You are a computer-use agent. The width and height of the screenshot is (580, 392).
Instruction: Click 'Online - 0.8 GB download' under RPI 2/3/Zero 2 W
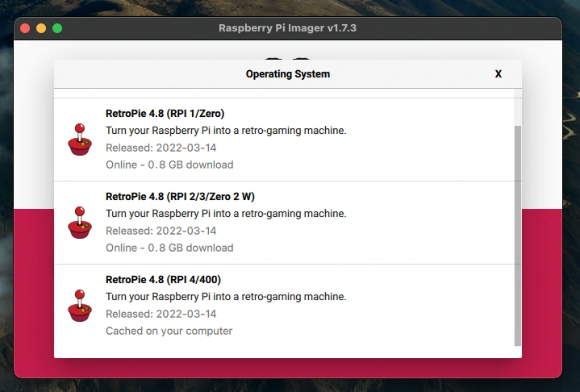[x=169, y=248]
